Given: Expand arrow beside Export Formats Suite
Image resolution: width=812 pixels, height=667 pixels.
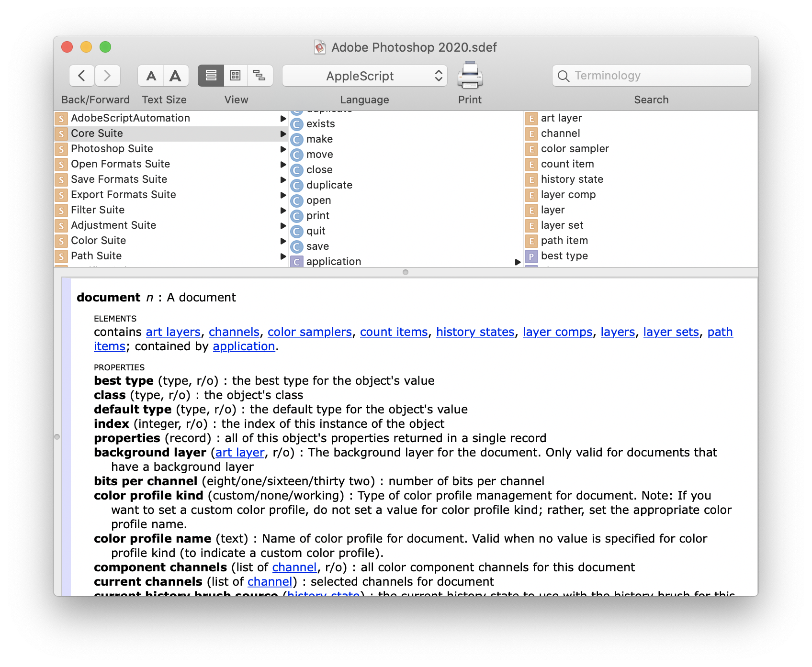Looking at the screenshot, I should 283,195.
